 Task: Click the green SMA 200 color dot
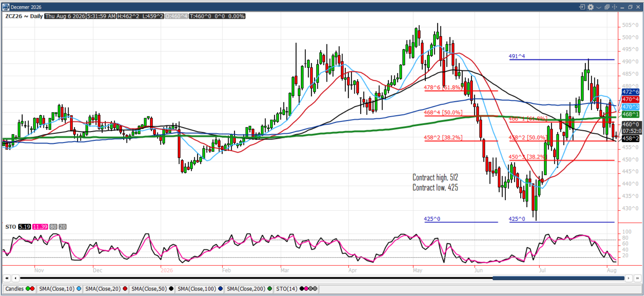point(270,289)
